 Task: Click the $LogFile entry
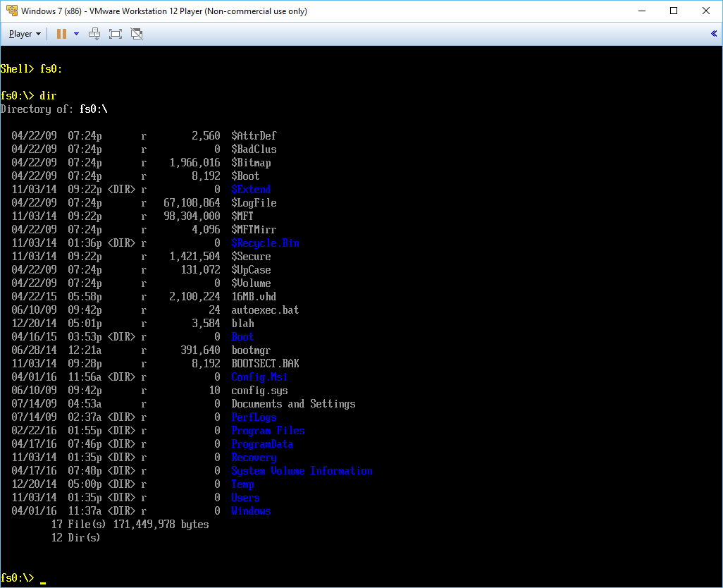coord(254,202)
